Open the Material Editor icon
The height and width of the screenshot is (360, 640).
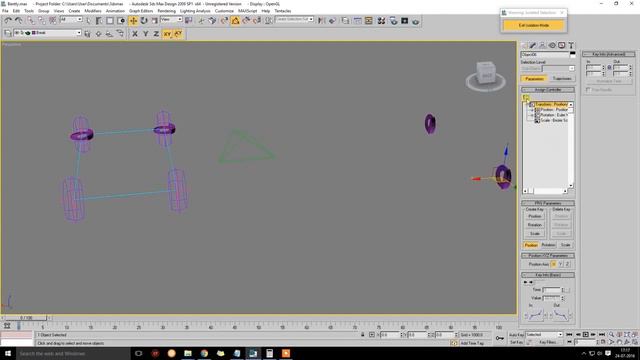(x=381, y=20)
